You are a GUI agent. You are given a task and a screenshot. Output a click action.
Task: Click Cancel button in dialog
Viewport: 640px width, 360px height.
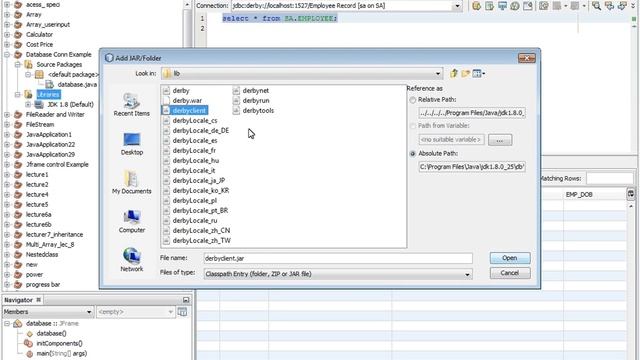pyautogui.click(x=510, y=273)
